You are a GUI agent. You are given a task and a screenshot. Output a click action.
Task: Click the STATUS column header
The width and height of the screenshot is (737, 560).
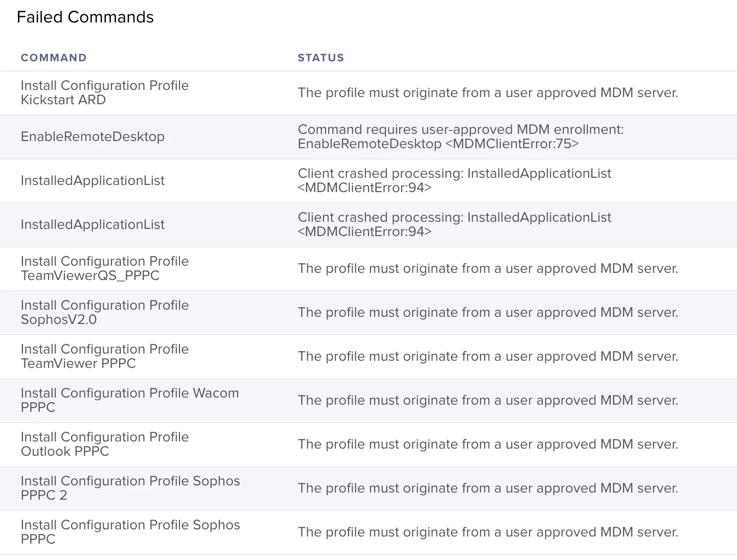tap(321, 58)
